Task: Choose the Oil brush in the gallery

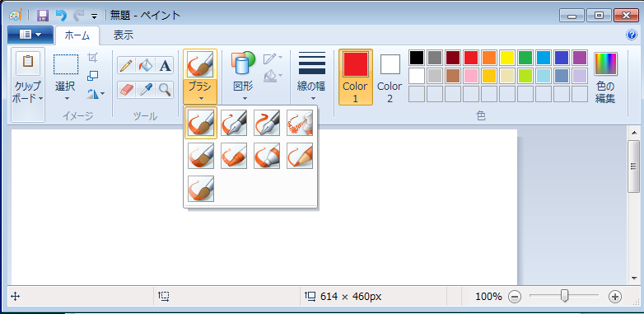Action: [x=201, y=156]
